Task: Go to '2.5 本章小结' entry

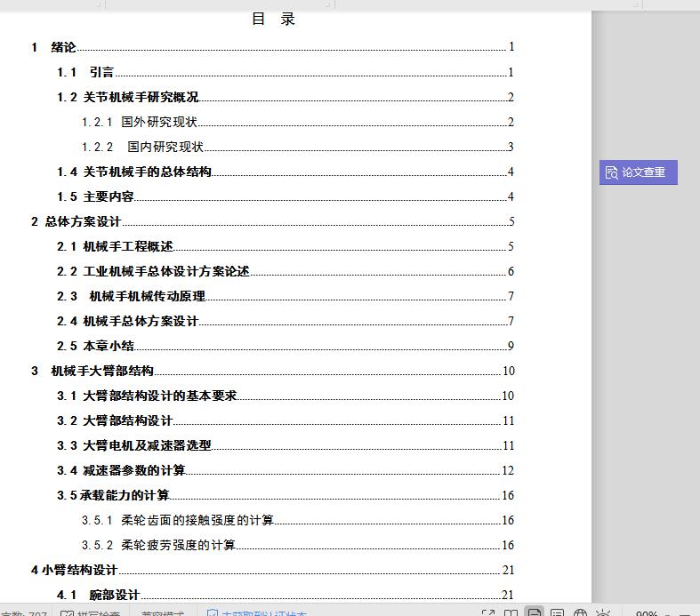Action: tap(286, 346)
